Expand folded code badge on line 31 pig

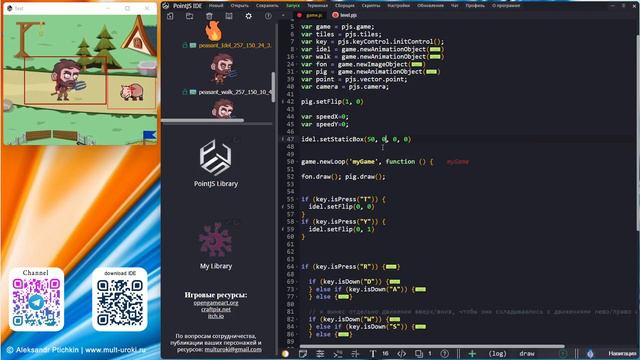point(431,72)
